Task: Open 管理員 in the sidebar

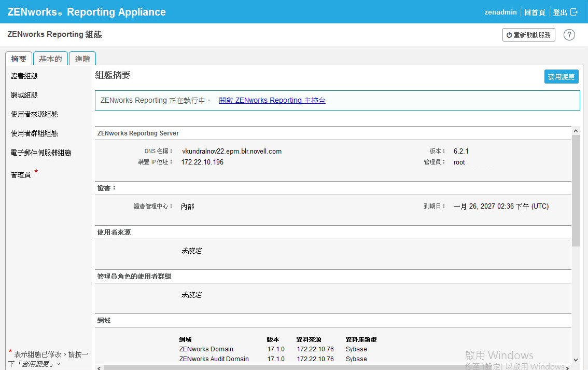Action: (x=21, y=175)
